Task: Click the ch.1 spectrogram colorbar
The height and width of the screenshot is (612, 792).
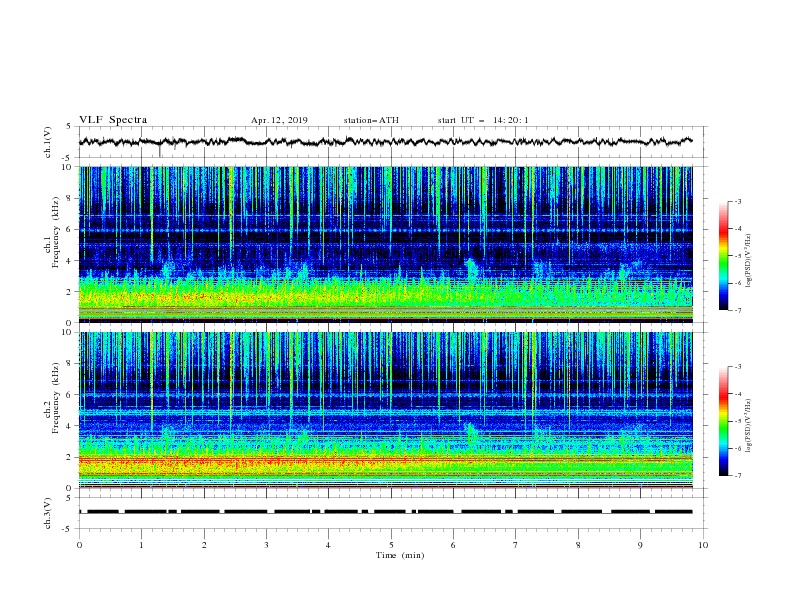Action: click(x=723, y=256)
